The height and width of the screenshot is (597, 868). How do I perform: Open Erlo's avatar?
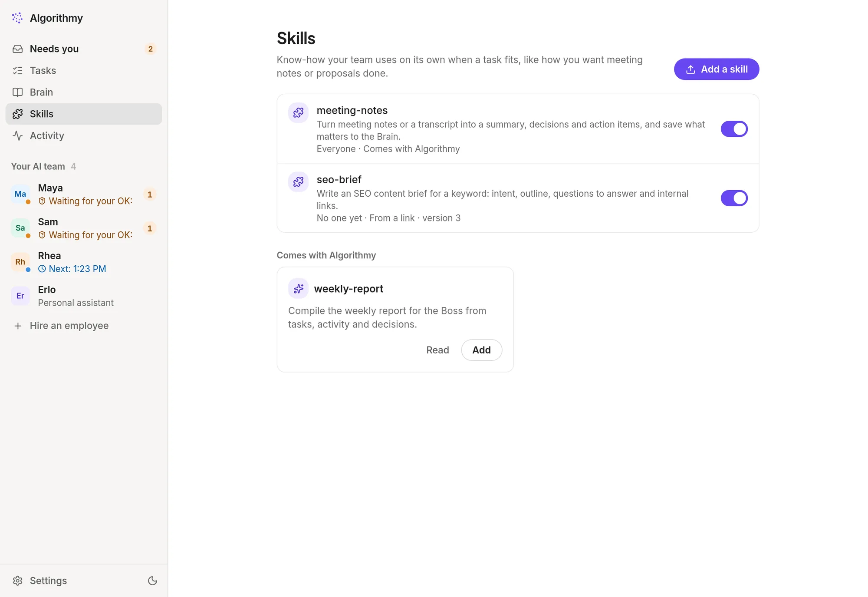pyautogui.click(x=20, y=296)
